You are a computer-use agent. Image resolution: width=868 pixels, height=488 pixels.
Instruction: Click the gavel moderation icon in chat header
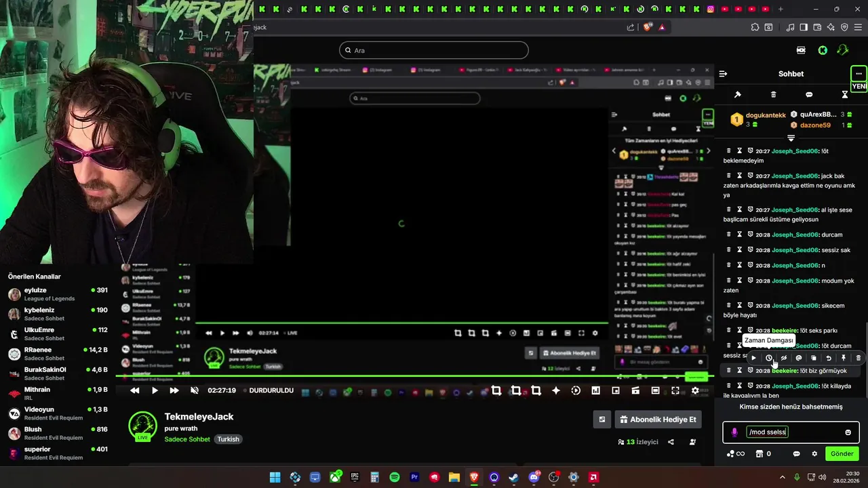tap(738, 94)
